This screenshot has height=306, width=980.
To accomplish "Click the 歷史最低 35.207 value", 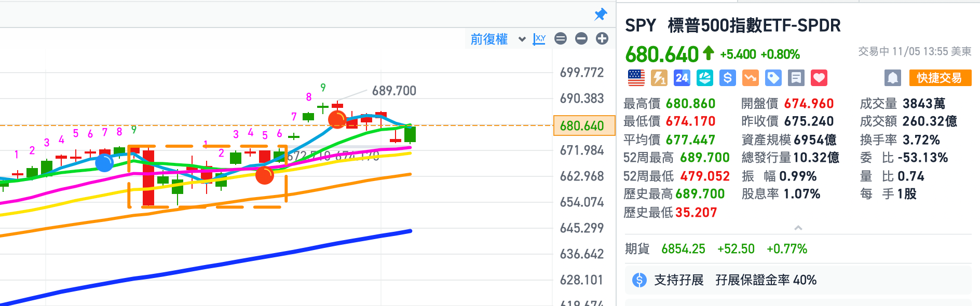I will (696, 213).
